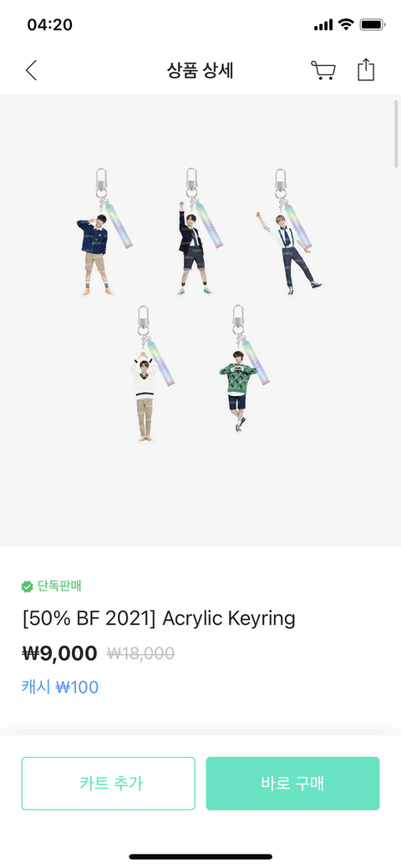Tap the ₩9,000 sale price
This screenshot has width=401, height=868.
60,653
